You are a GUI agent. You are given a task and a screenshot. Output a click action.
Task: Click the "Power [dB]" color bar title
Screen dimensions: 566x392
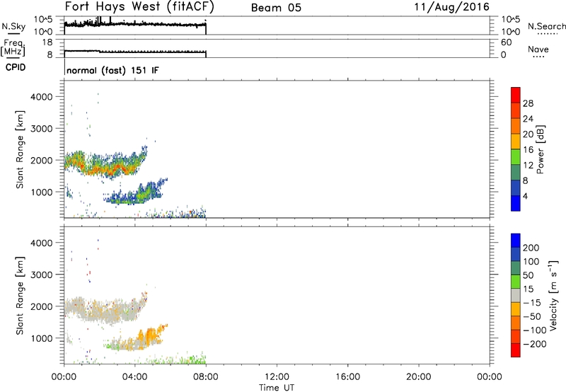click(540, 149)
